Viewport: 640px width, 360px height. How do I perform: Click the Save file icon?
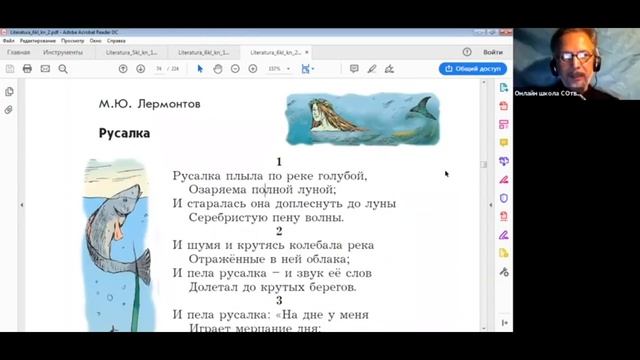10,69
